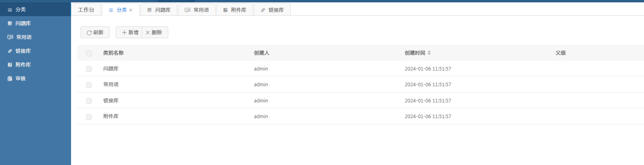The image size is (644, 165).
Task: Click the 审核 clipboard icon in the sidebar
Action: 10,79
